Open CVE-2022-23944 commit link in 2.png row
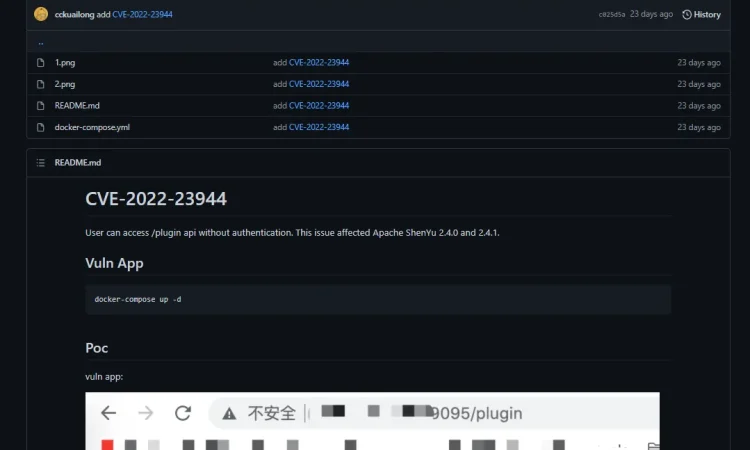 pos(319,84)
